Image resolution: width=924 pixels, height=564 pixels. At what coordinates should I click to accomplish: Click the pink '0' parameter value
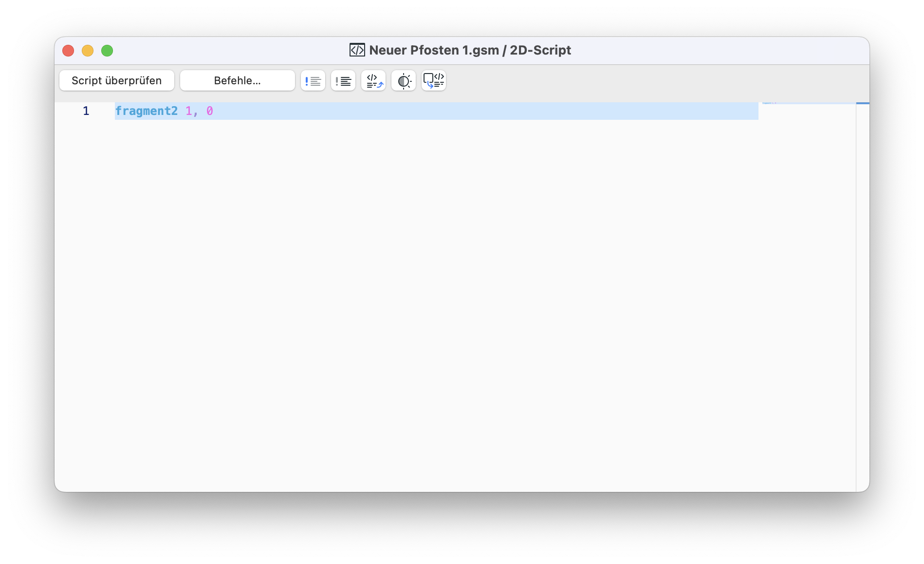[x=210, y=111]
